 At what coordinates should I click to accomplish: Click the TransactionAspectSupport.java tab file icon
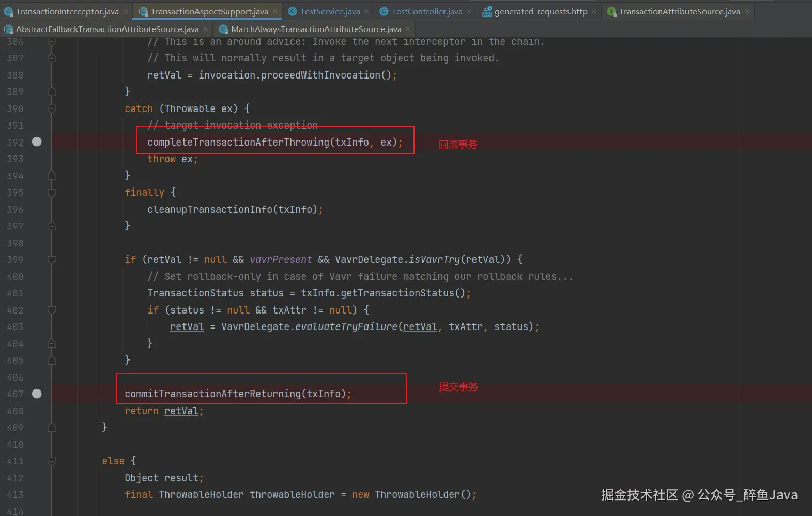coord(143,11)
